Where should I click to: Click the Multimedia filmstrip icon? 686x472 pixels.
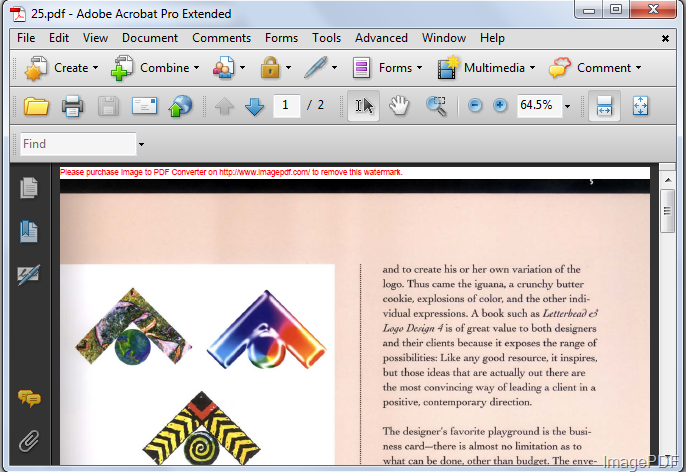tap(448, 68)
